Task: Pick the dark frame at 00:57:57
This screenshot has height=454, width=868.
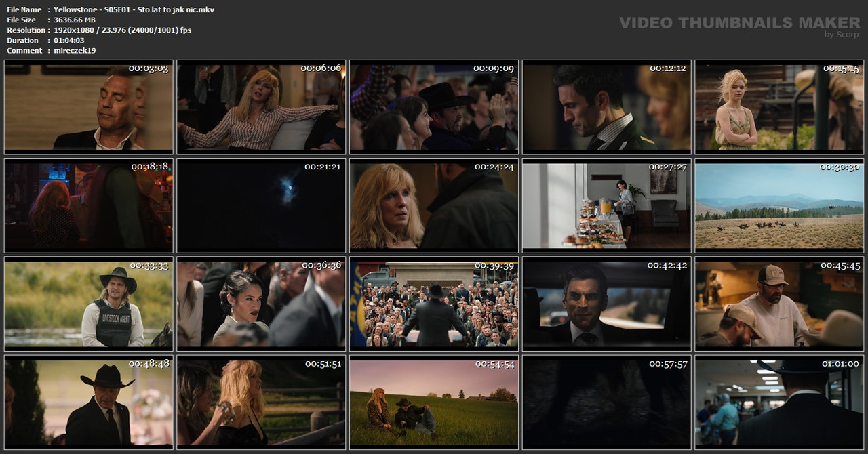Action: 607,402
